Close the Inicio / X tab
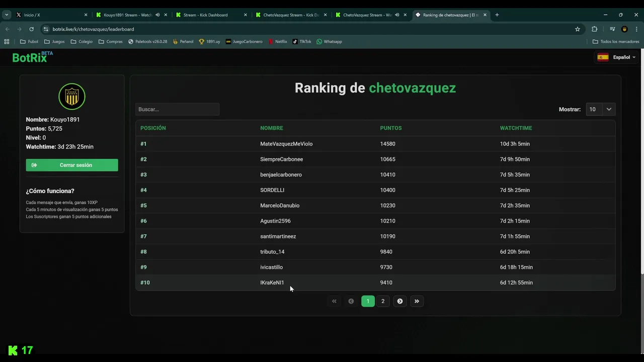The height and width of the screenshot is (362, 644). pyautogui.click(x=86, y=15)
